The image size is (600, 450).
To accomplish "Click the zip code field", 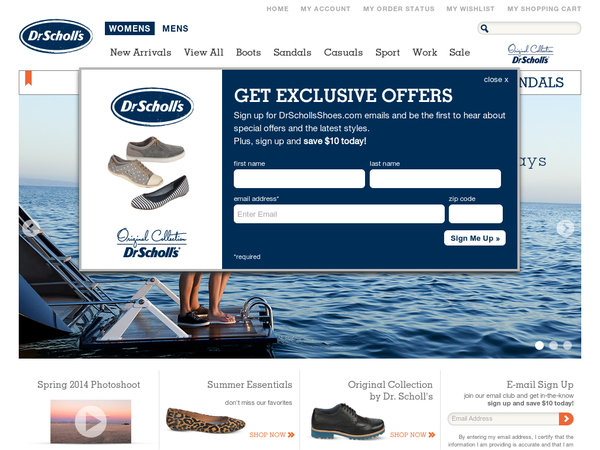I will click(476, 214).
